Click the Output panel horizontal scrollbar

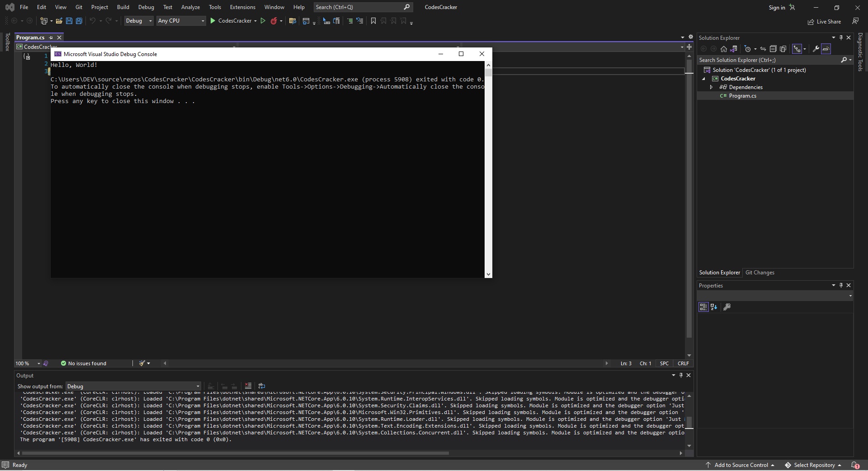click(235, 453)
